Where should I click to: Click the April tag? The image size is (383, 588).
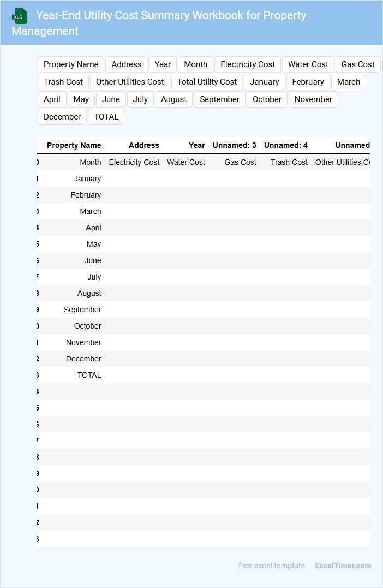click(x=52, y=99)
